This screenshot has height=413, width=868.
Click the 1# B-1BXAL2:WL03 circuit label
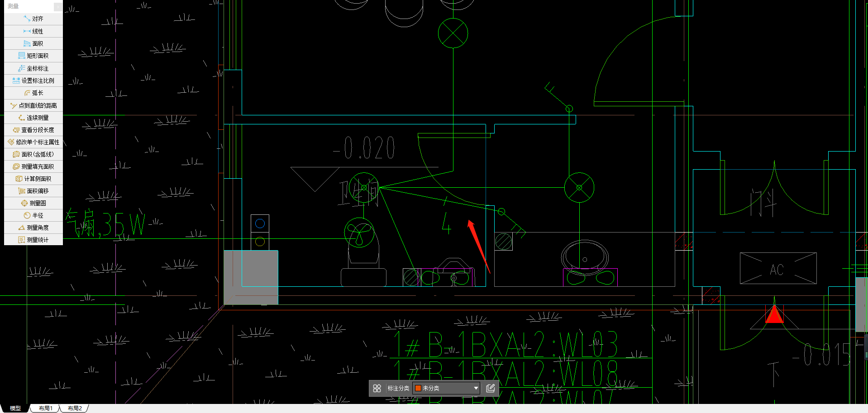pyautogui.click(x=505, y=344)
